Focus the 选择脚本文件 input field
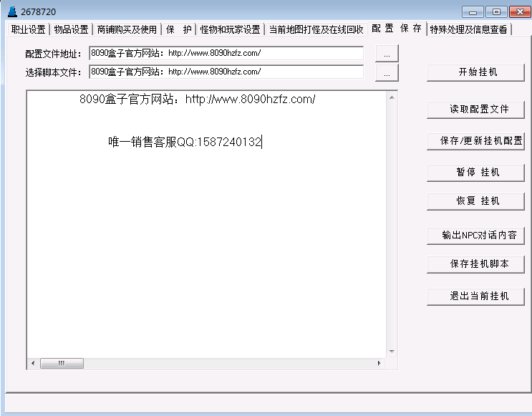This screenshot has height=416, width=532. (226, 72)
